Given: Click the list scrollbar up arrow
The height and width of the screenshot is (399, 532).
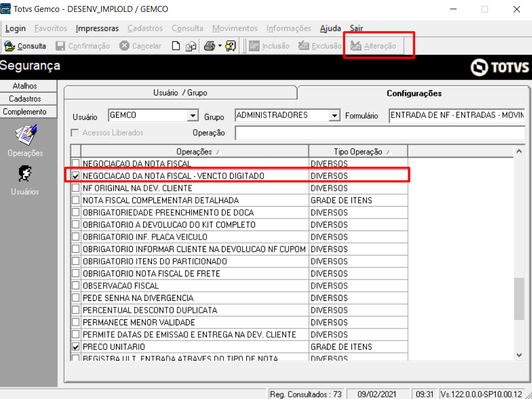Looking at the screenshot, I should click(x=519, y=151).
